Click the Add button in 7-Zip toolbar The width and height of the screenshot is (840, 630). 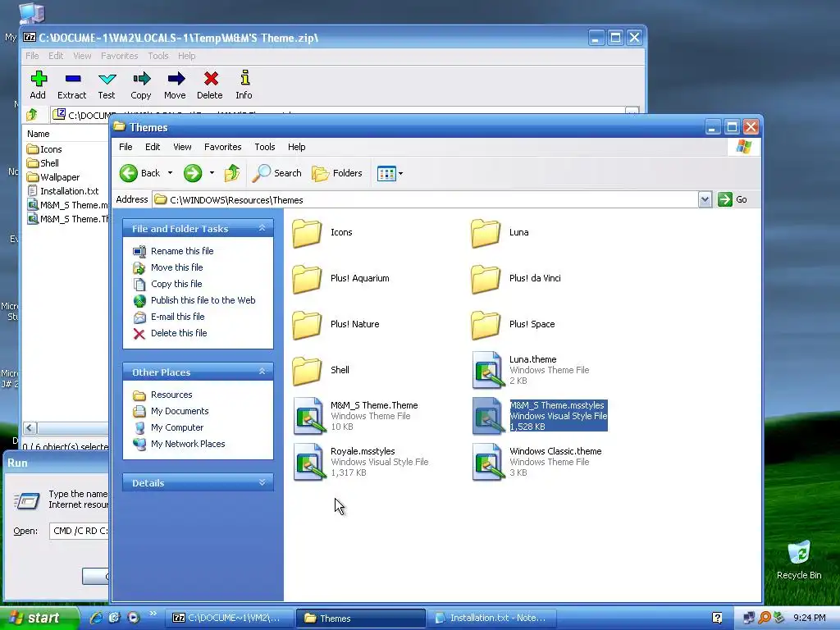38,84
